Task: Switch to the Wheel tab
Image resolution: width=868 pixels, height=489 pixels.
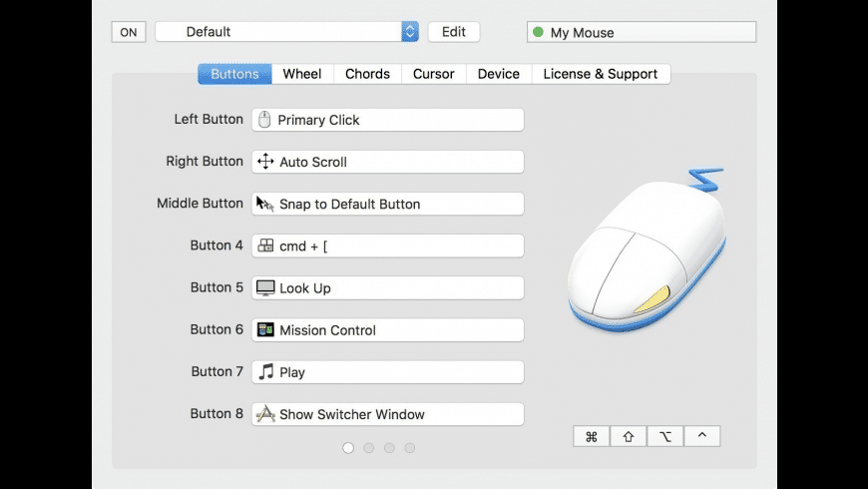Action: pyautogui.click(x=302, y=74)
